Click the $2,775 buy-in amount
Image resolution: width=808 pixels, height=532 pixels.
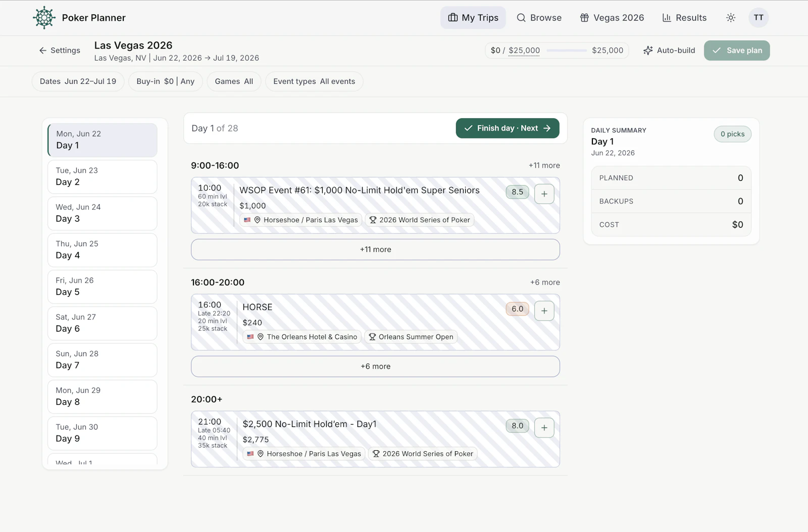(256, 440)
